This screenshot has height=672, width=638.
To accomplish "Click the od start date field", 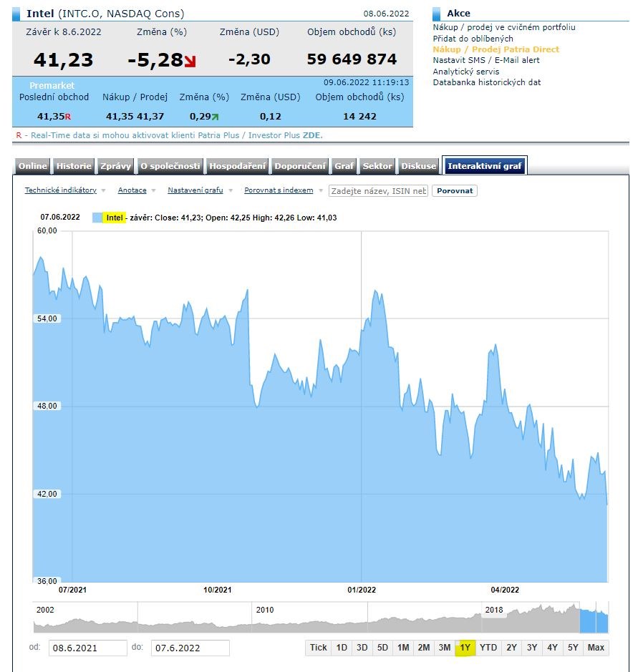I will pyautogui.click(x=87, y=648).
